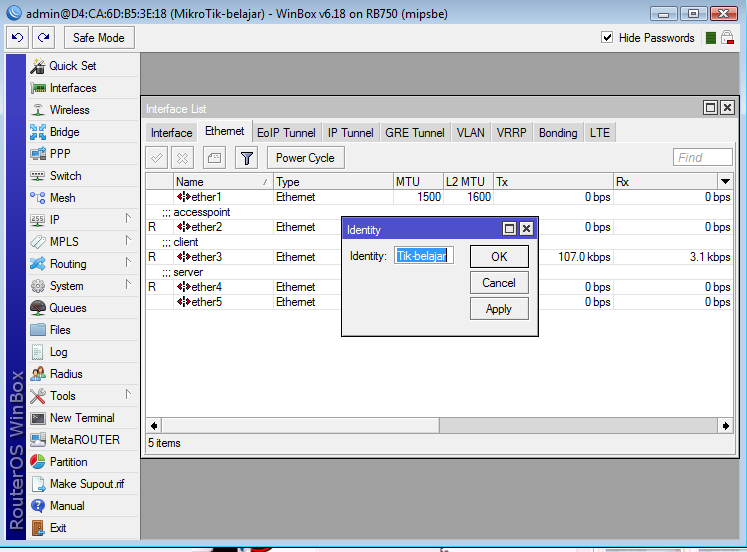The width and height of the screenshot is (747, 552).
Task: Click the scrollbar's left arrow
Action: click(x=154, y=425)
